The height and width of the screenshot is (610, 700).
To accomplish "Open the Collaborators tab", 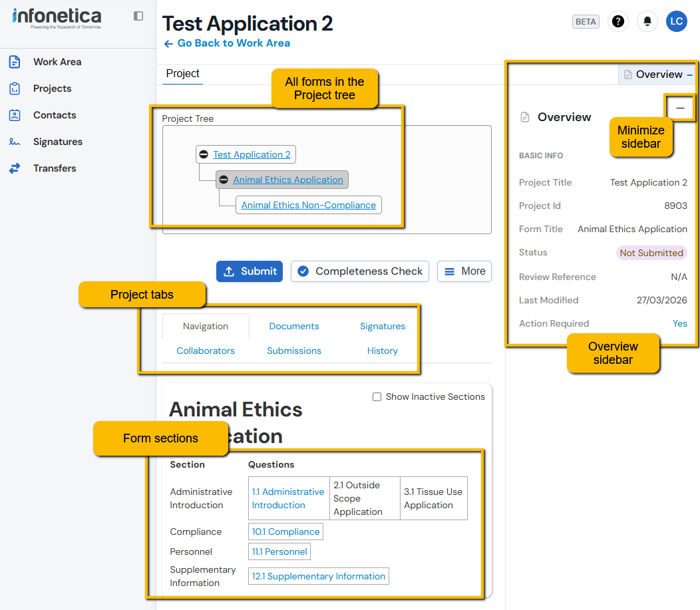I will click(206, 351).
